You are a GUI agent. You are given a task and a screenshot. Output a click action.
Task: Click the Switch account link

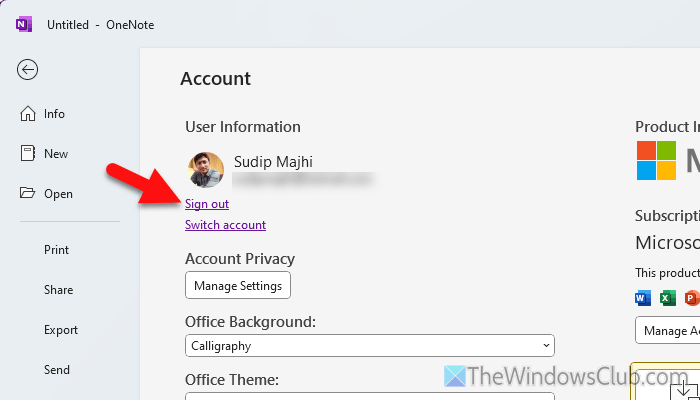pyautogui.click(x=225, y=225)
